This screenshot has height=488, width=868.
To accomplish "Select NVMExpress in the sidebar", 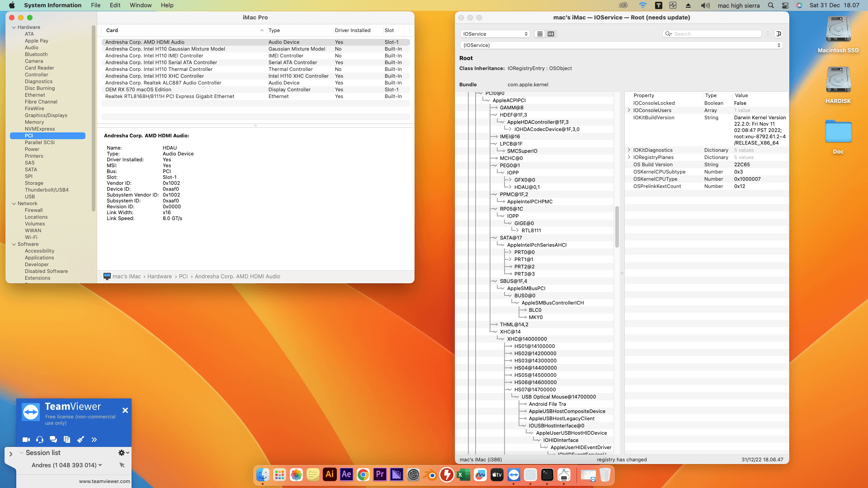I will point(40,129).
